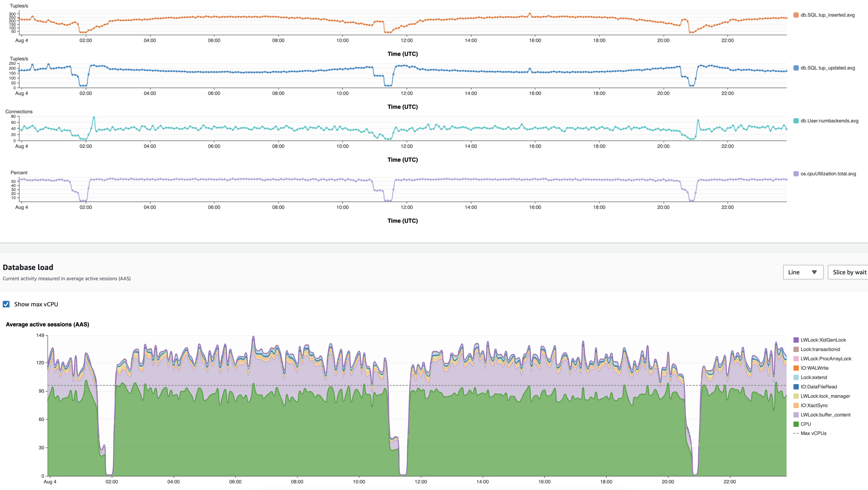Uncheck the Show max vCPU checkbox
The height and width of the screenshot is (490, 868).
tap(6, 304)
